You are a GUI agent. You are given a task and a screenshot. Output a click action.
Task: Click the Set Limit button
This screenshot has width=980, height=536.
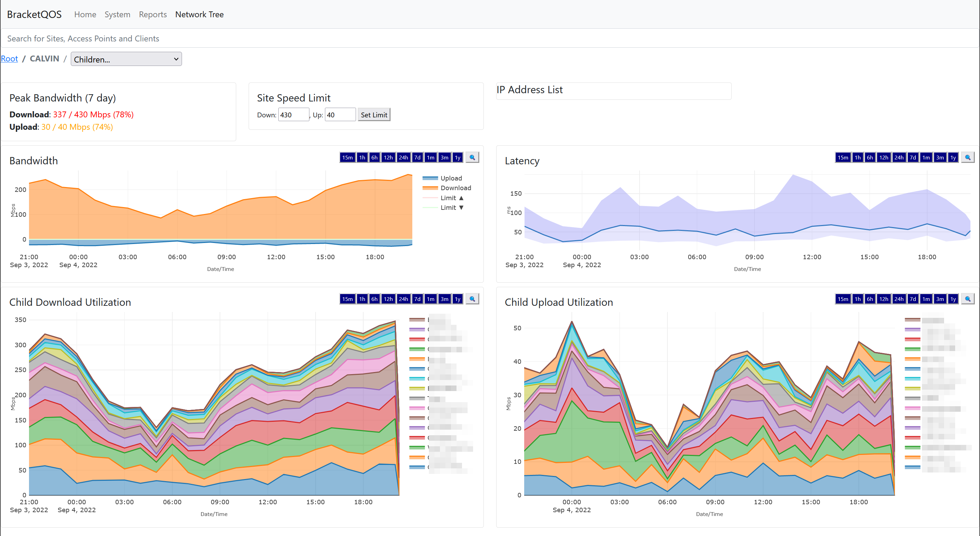click(x=374, y=115)
